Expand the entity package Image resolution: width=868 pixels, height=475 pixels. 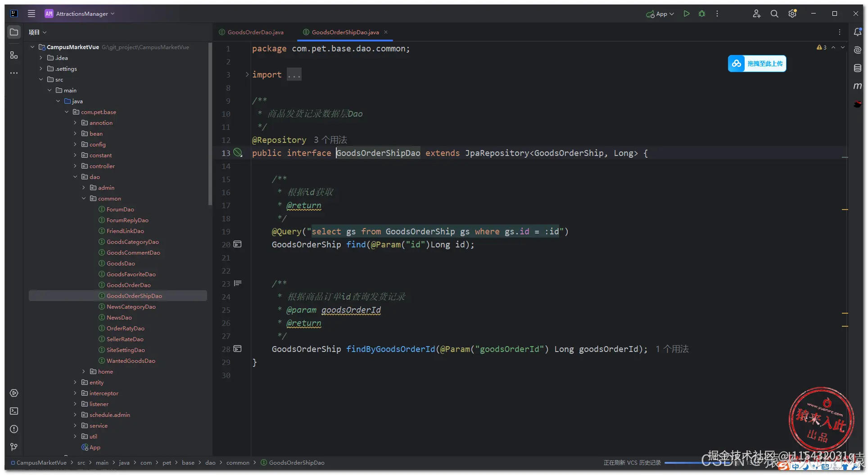pyautogui.click(x=75, y=382)
